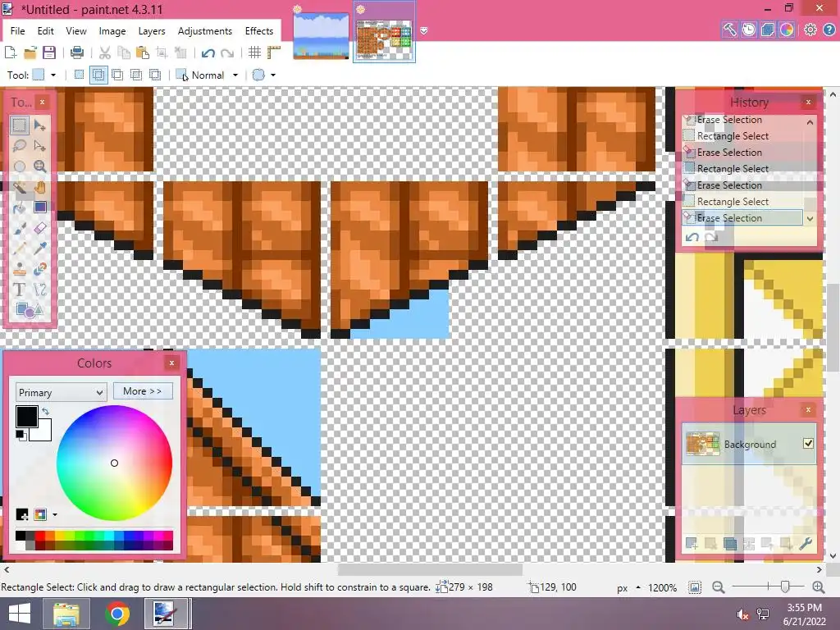Select the Ellipse Select tool
The image size is (840, 630).
click(20, 166)
